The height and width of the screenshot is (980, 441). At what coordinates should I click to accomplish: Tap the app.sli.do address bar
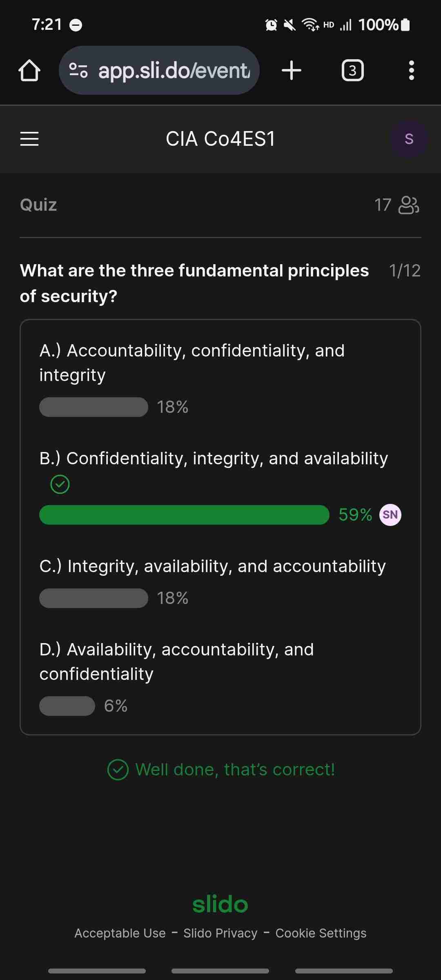(x=159, y=70)
